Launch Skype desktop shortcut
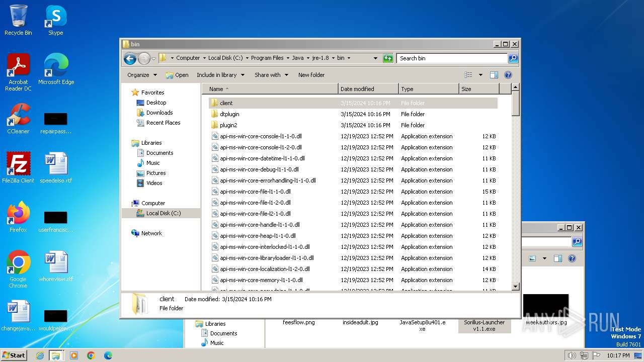This screenshot has width=644, height=362. tap(56, 20)
